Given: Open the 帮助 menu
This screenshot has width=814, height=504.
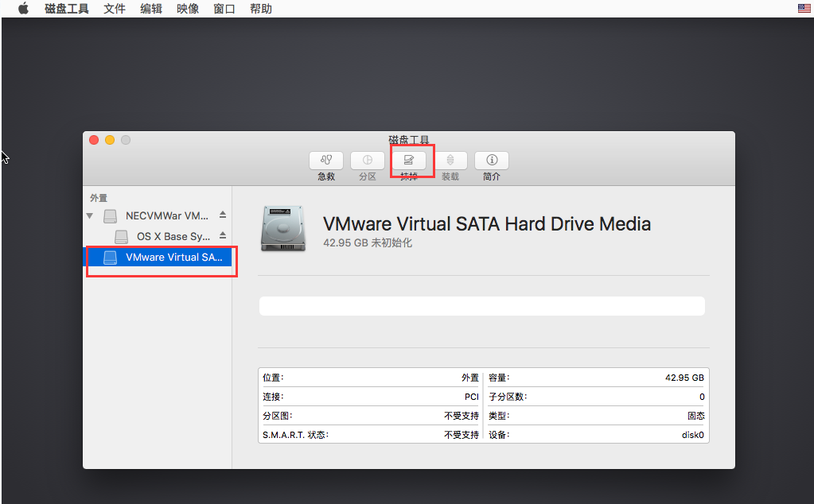Looking at the screenshot, I should (261, 9).
